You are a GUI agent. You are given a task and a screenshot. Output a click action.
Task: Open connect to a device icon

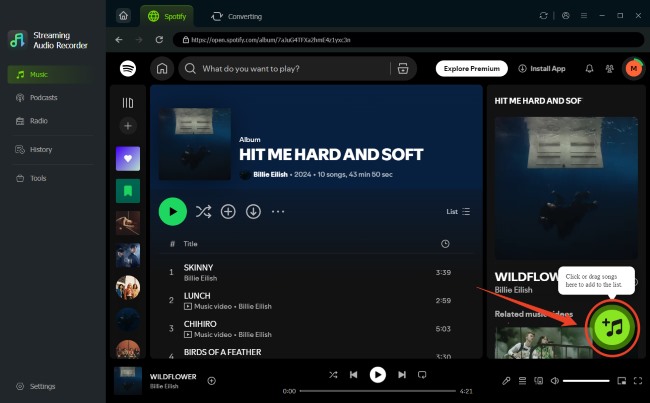(538, 381)
